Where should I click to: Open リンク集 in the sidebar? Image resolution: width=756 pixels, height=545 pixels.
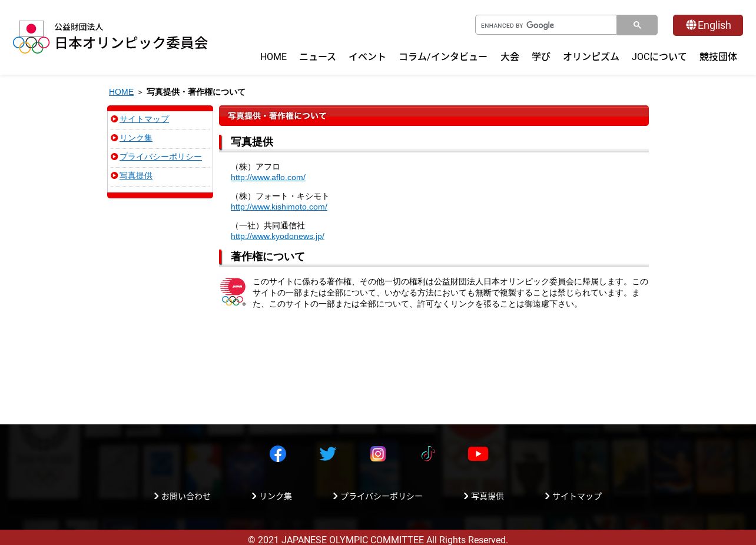point(136,138)
